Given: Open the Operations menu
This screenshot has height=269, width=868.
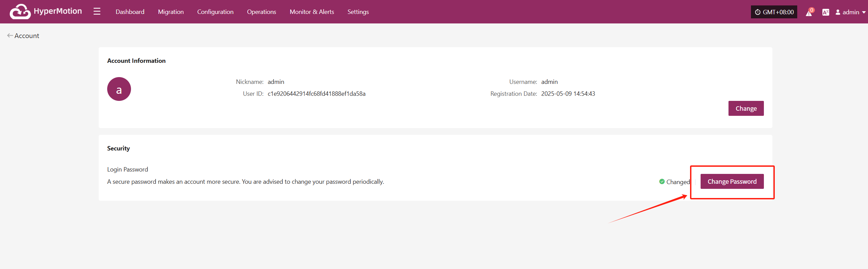Looking at the screenshot, I should click(x=262, y=12).
